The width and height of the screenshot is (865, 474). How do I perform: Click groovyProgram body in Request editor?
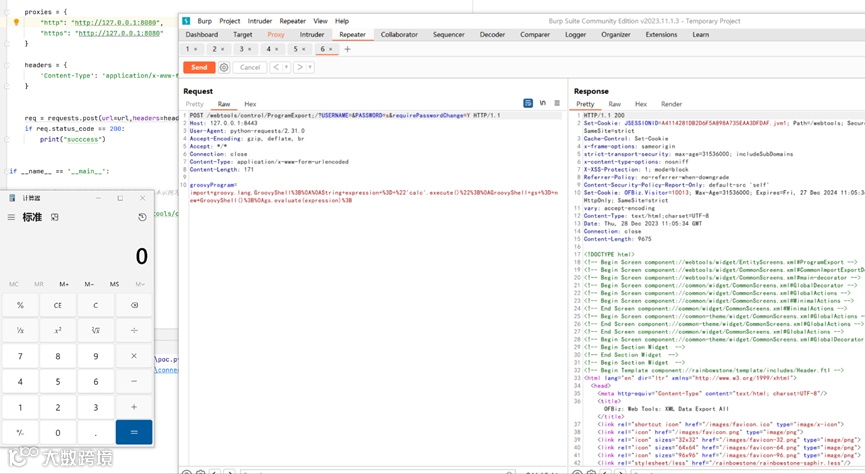[x=373, y=193]
